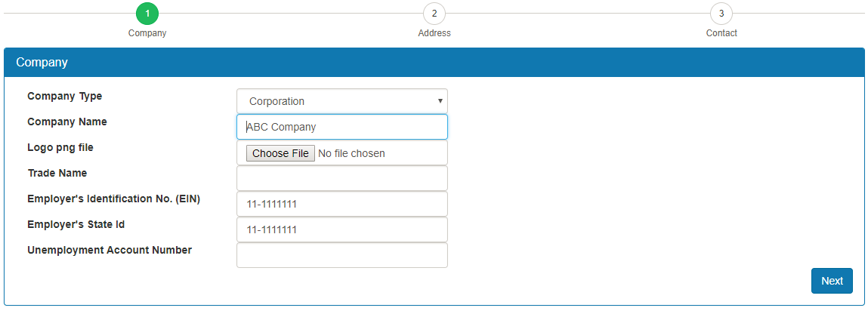Click the Employer's State Id field
The width and height of the screenshot is (868, 311).
[341, 229]
